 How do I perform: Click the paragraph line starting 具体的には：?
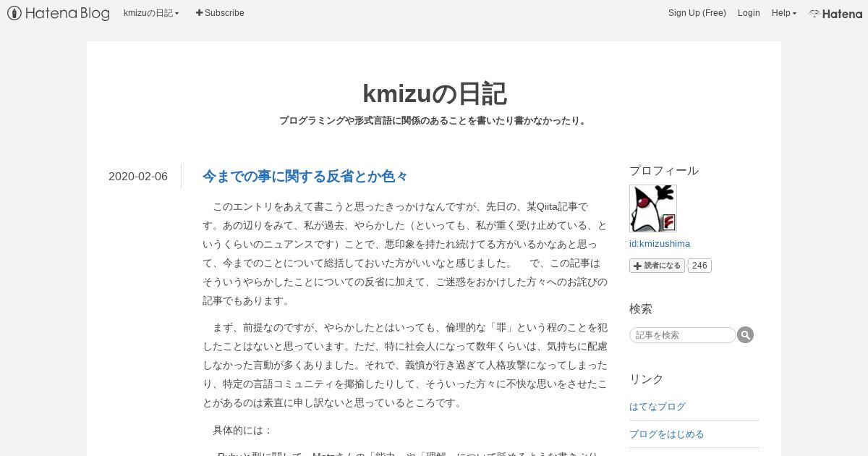tap(242, 430)
